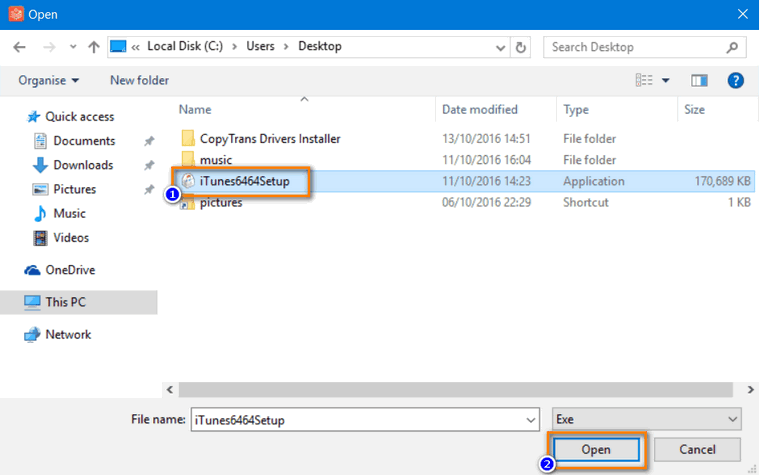Open the blue Help button
The image size is (760, 475).
735,80
